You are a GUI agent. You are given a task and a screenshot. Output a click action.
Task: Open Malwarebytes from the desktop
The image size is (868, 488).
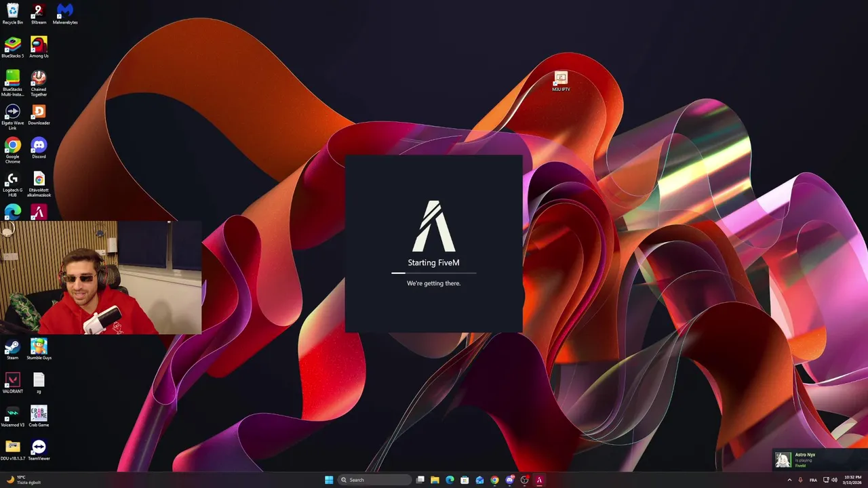point(65,14)
